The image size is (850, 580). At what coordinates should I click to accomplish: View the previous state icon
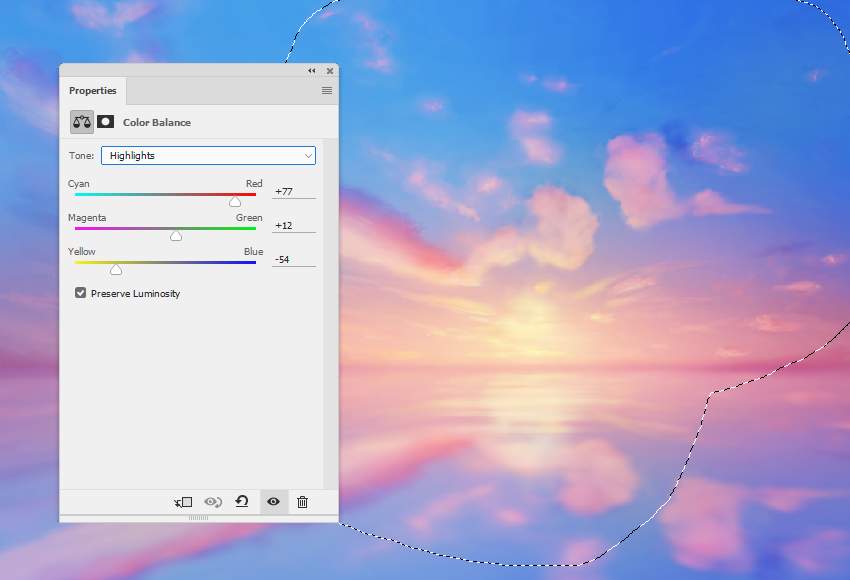(x=213, y=502)
